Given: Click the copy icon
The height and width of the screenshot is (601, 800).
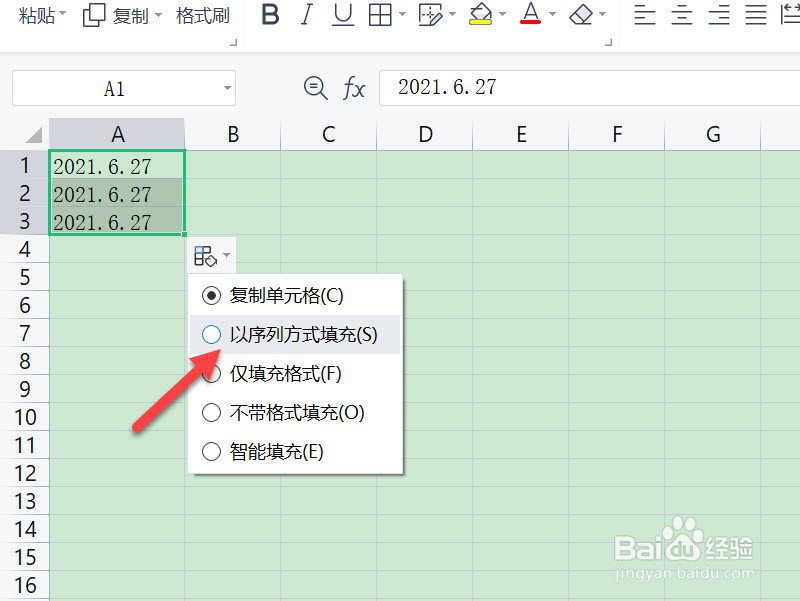Looking at the screenshot, I should point(94,15).
